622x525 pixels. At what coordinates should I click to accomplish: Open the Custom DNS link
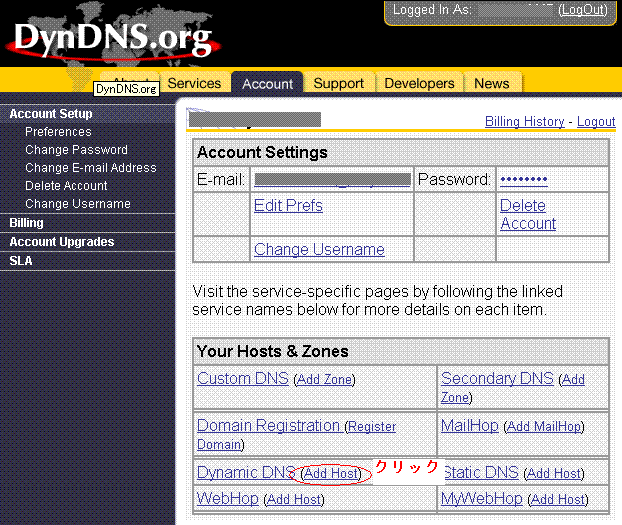(242, 378)
